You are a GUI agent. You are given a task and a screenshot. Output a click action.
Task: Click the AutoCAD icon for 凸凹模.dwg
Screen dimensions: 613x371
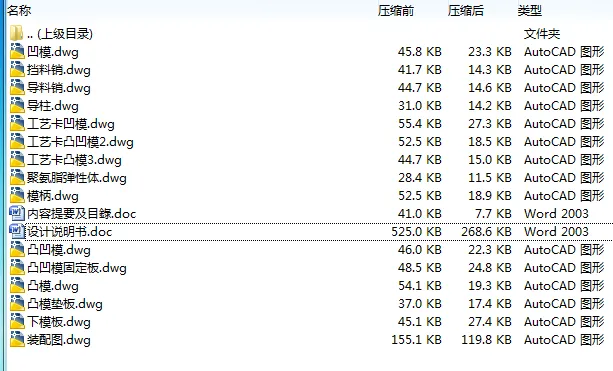point(17,249)
